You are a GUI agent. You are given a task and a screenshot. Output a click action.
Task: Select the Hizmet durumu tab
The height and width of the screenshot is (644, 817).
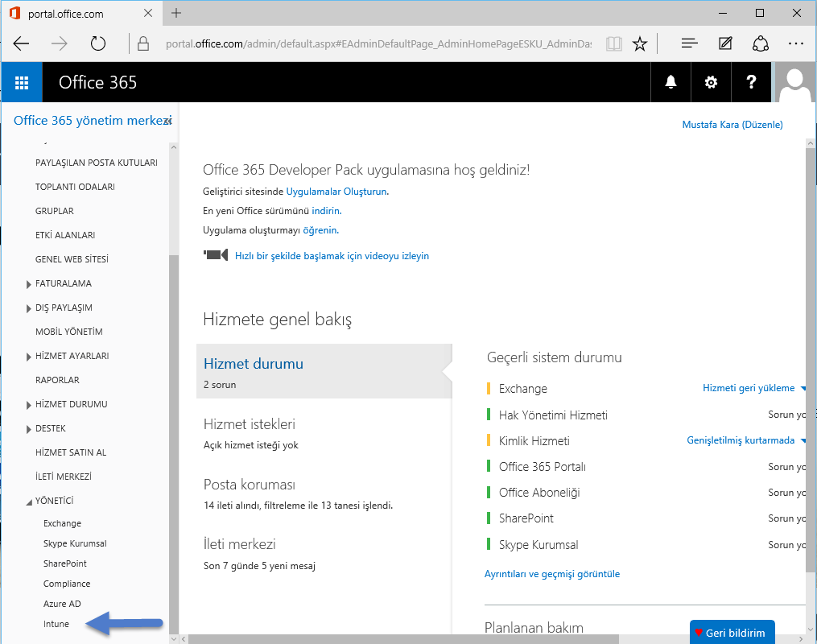pyautogui.click(x=324, y=371)
